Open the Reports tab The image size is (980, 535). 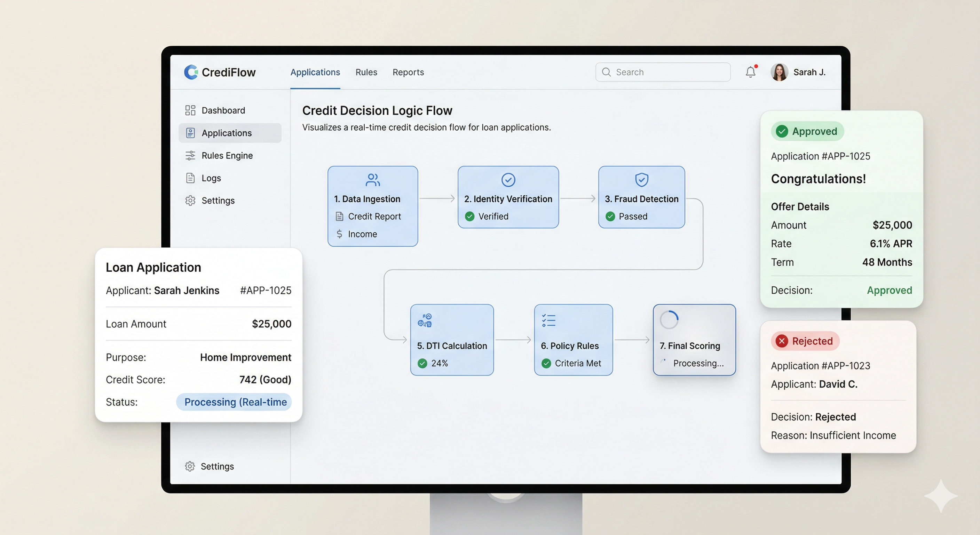(408, 72)
